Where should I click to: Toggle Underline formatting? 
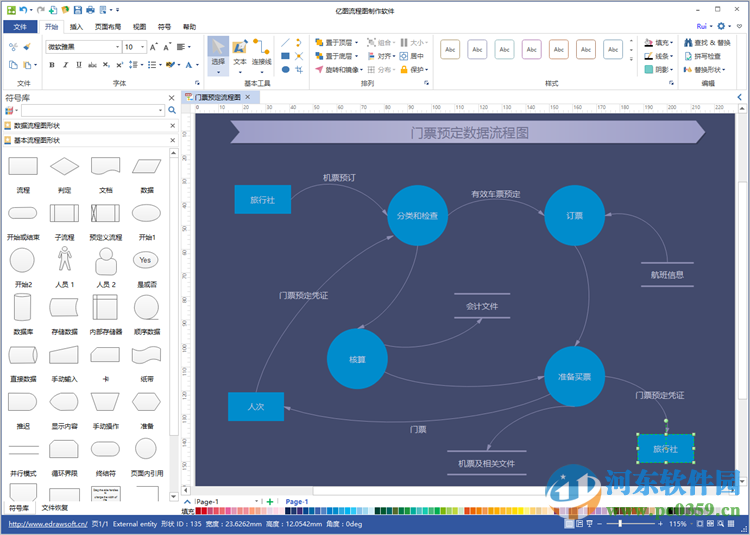pos(79,65)
